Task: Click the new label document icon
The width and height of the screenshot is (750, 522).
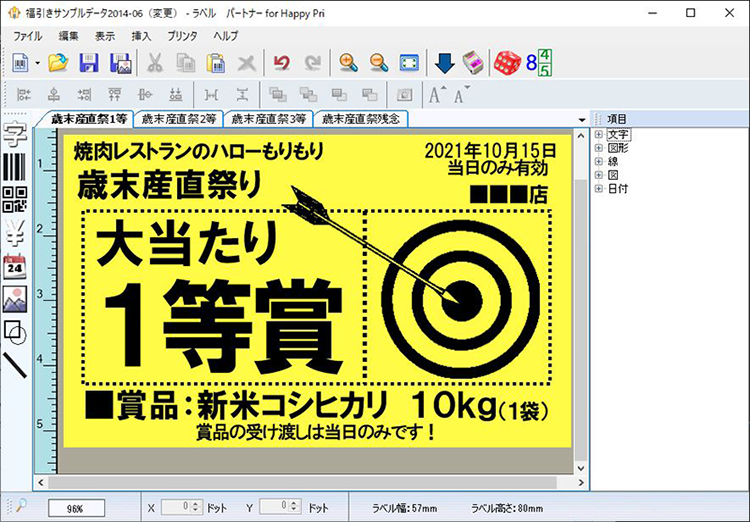Action: coord(20,63)
